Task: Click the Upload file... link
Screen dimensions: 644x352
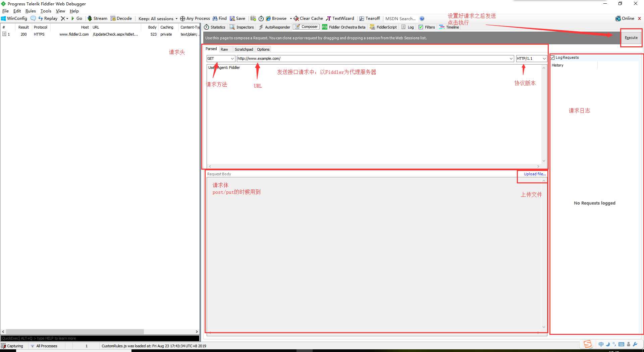Action: [x=535, y=174]
